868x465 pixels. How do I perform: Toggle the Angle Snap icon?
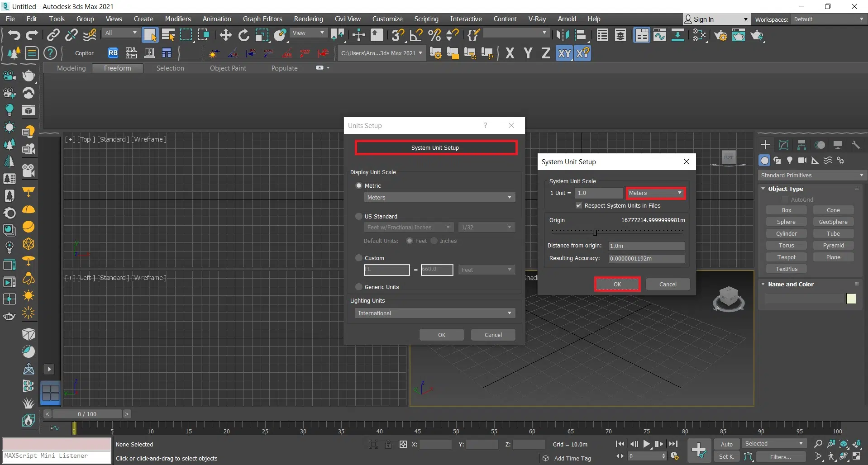pyautogui.click(x=416, y=35)
